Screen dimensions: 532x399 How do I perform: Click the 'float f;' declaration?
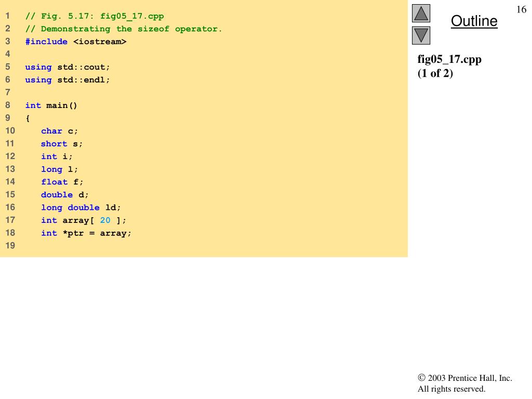[62, 182]
